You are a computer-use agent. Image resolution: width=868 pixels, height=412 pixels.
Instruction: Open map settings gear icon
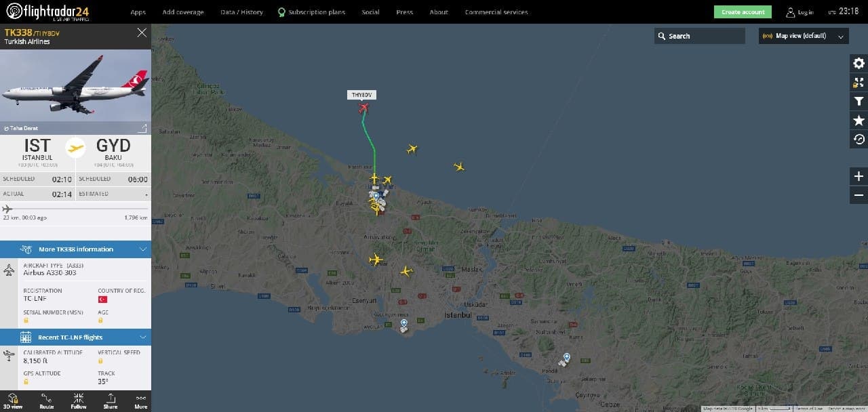(859, 63)
